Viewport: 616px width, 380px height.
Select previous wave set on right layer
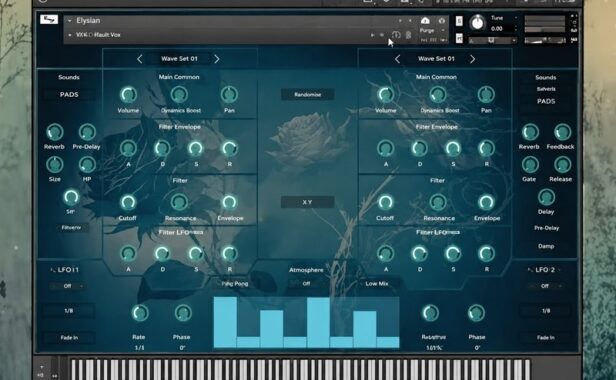coord(397,59)
